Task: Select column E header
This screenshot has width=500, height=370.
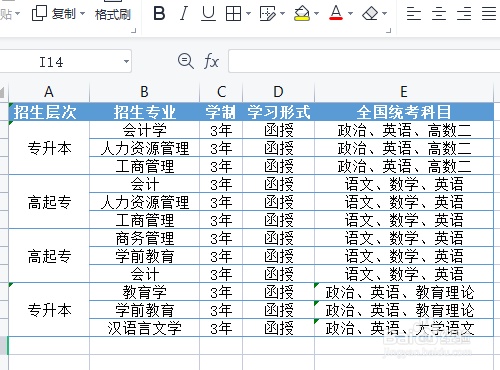Action: coord(404,92)
